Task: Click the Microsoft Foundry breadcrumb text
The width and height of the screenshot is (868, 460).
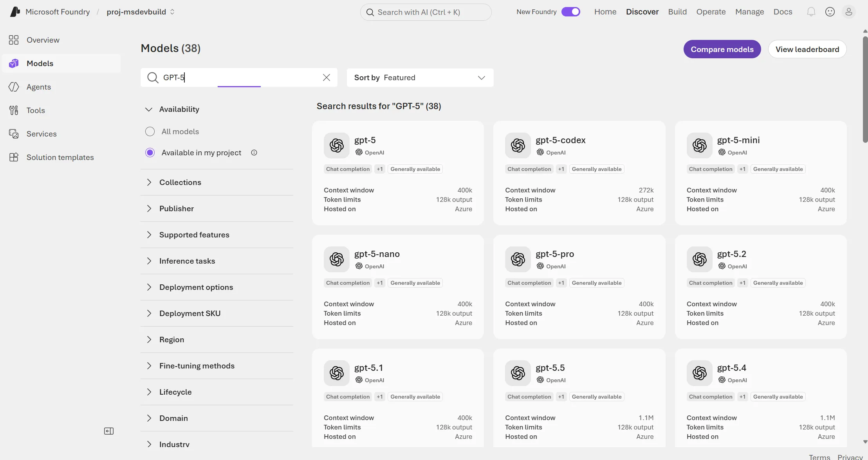Action: (x=58, y=12)
